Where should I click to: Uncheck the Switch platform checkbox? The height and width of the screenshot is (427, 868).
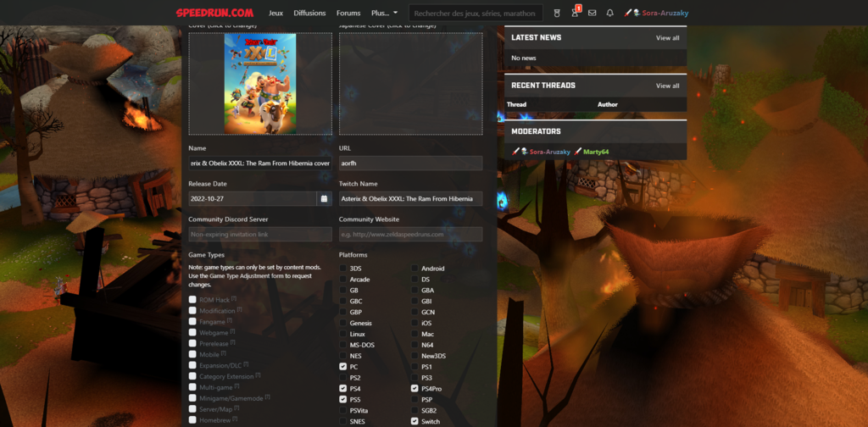click(415, 421)
